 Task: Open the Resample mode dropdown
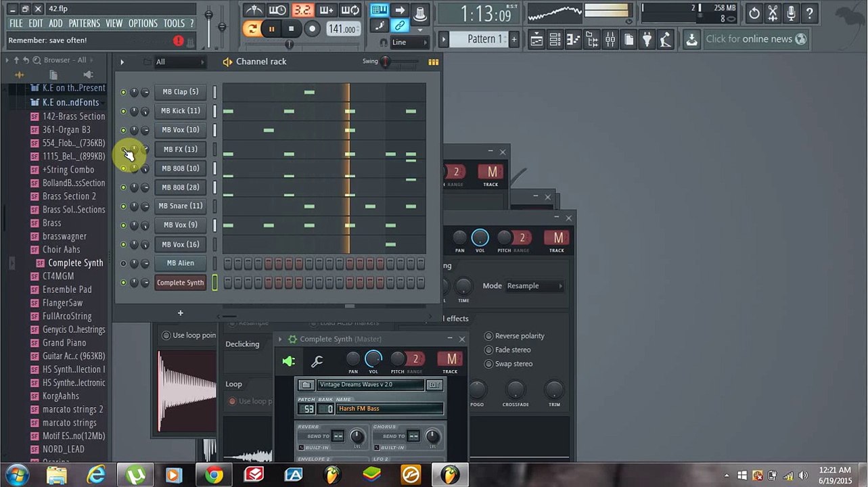534,286
